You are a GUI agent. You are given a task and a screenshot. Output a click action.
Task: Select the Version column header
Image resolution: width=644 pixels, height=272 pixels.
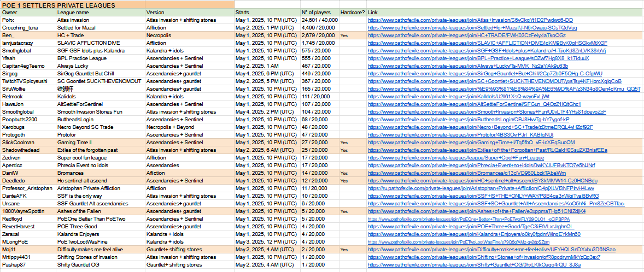190,13
